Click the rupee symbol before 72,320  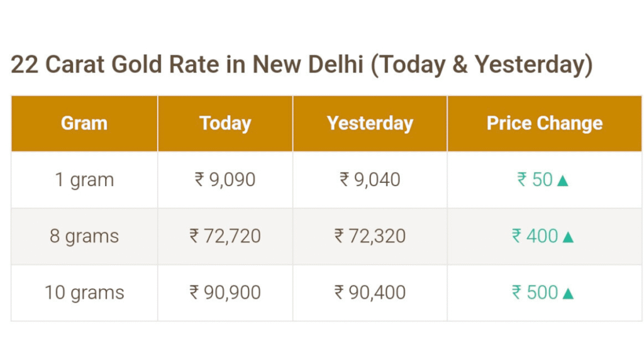pos(339,236)
